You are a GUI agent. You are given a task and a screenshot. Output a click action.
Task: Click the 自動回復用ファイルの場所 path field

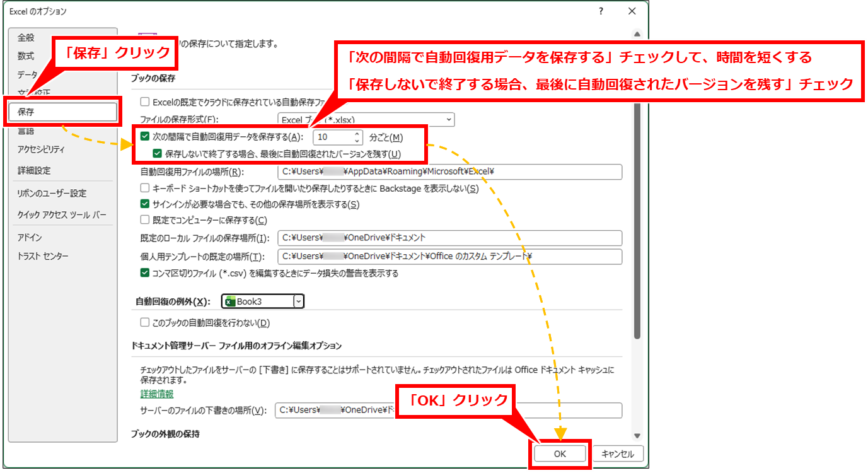449,172
